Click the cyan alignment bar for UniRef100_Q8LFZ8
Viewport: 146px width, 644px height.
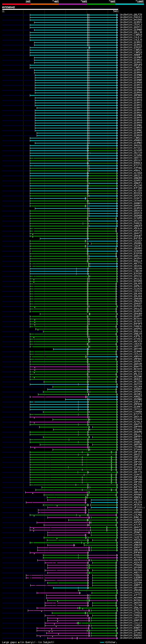pyautogui.click(x=74, y=15)
